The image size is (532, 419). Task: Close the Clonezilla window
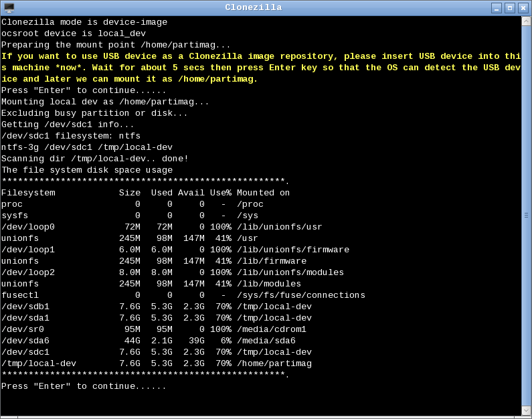click(523, 8)
